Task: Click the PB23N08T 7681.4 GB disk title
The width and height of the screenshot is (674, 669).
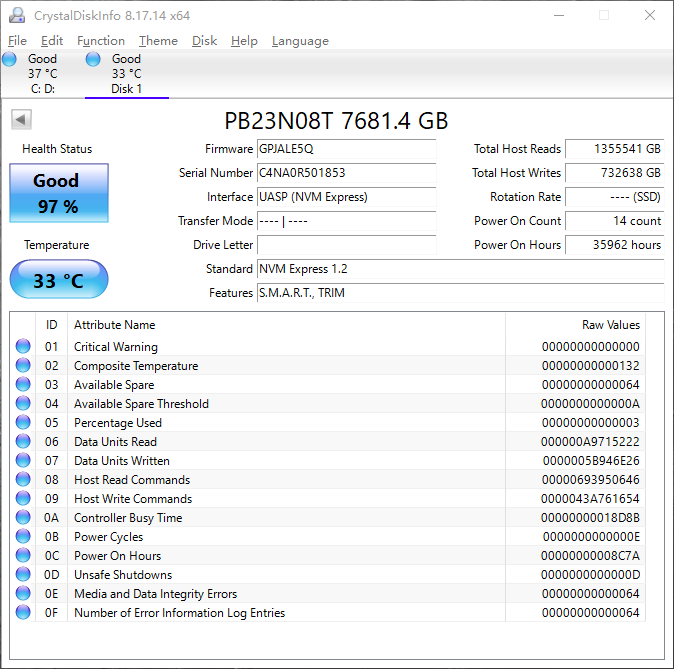Action: [336, 120]
